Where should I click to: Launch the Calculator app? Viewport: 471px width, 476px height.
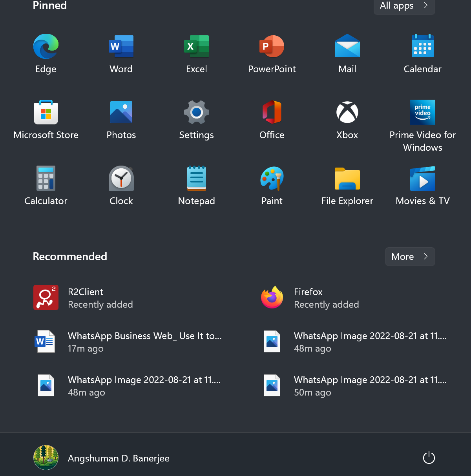pyautogui.click(x=46, y=178)
